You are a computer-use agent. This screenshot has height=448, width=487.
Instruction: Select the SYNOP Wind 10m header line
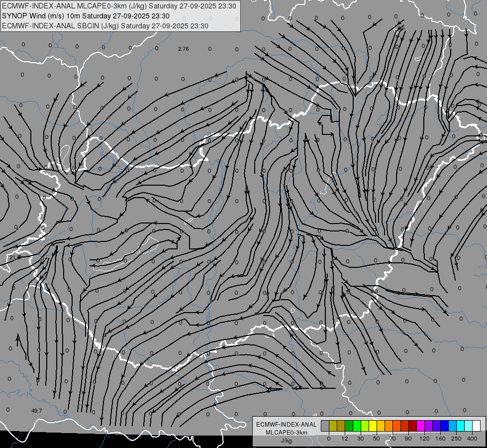coord(86,16)
